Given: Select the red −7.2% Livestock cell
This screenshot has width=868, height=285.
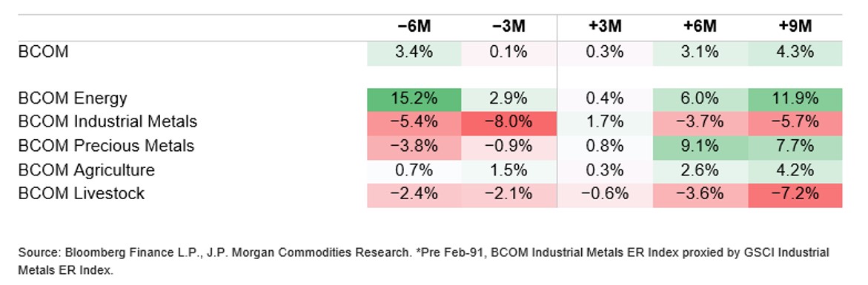Looking at the screenshot, I should point(795,195).
